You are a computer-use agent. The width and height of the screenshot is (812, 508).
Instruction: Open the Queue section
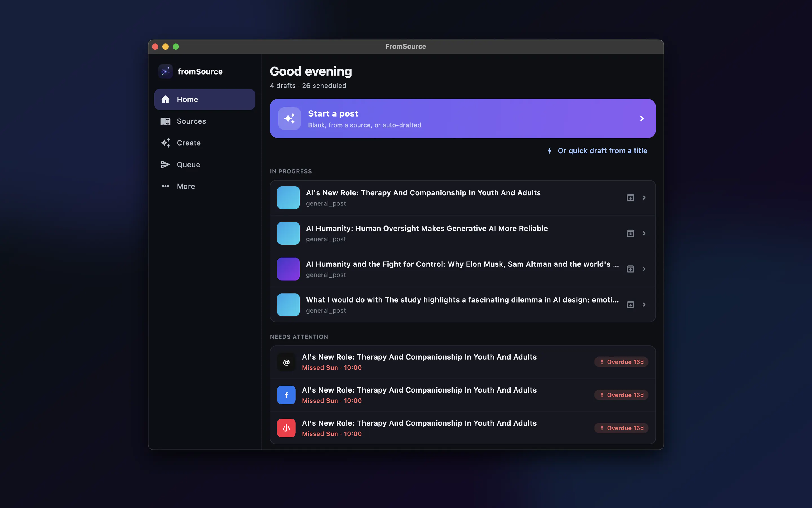204,165
